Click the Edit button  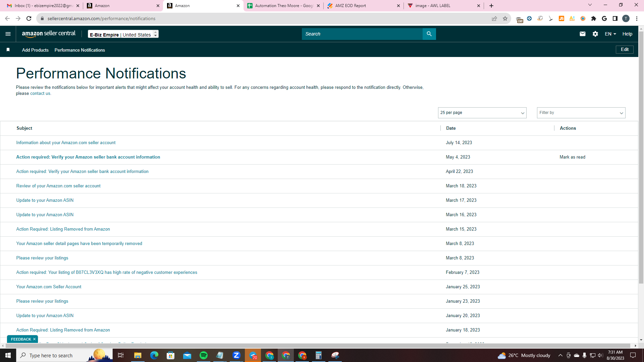click(625, 50)
